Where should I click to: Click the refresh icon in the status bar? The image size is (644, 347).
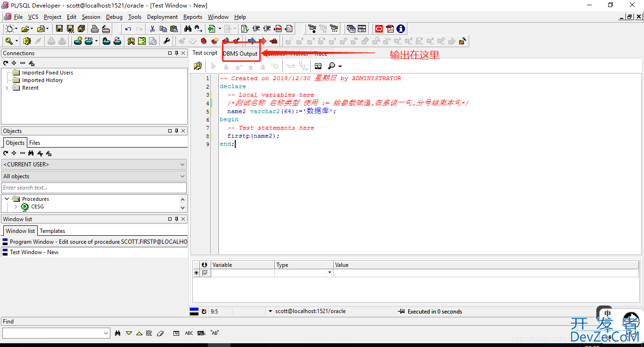pos(204,312)
